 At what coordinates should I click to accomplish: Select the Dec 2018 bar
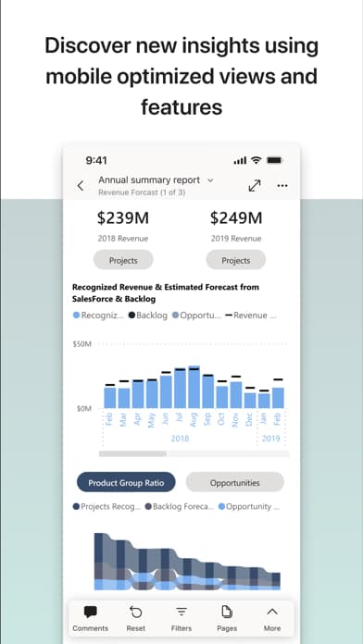pyautogui.click(x=250, y=400)
